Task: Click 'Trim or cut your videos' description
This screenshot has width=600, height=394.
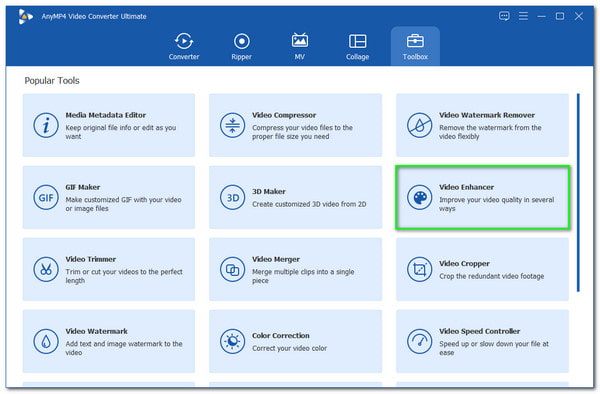Action: click(124, 276)
